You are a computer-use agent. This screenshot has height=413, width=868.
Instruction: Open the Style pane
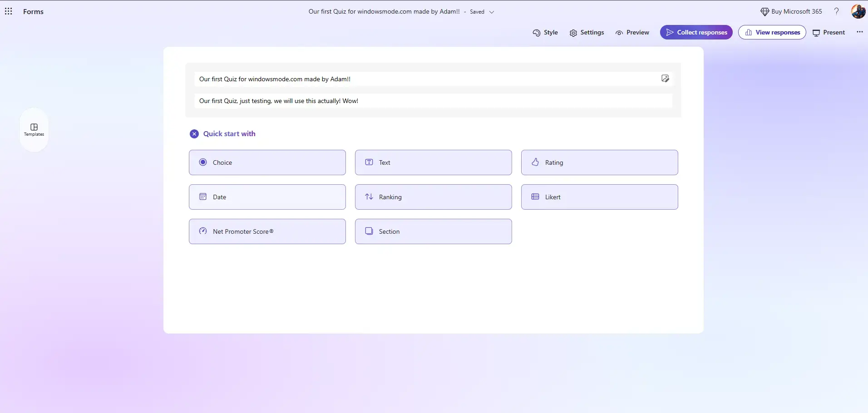545,33
